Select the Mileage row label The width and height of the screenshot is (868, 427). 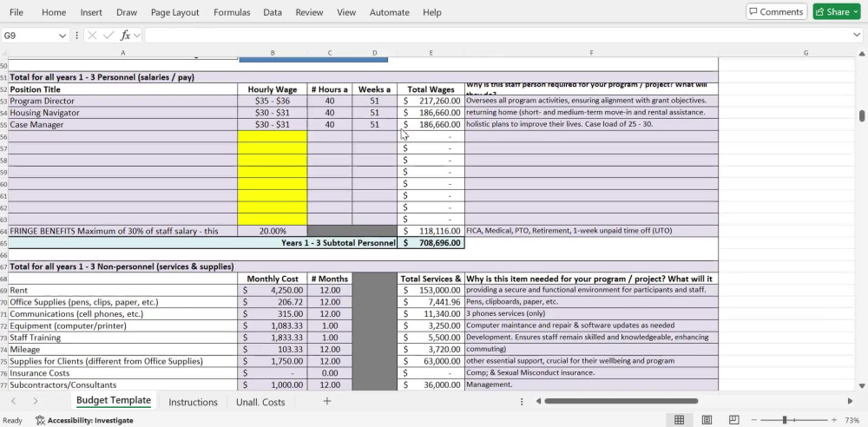123,350
